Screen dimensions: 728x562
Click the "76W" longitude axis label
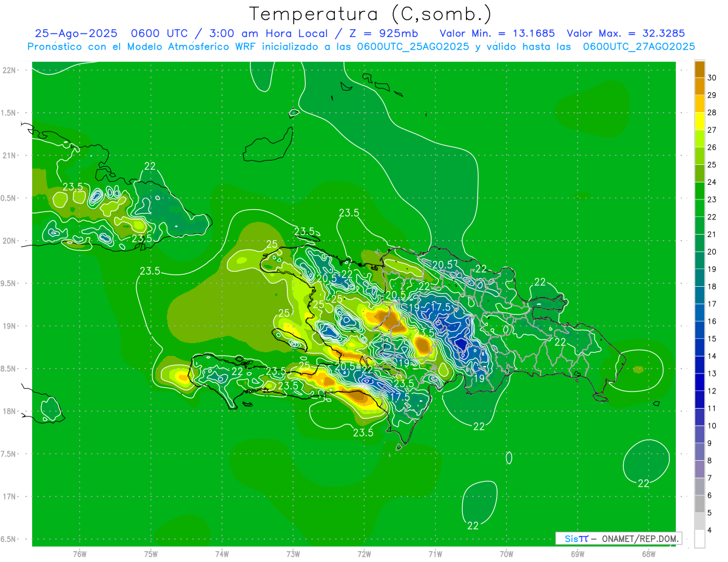(x=79, y=554)
